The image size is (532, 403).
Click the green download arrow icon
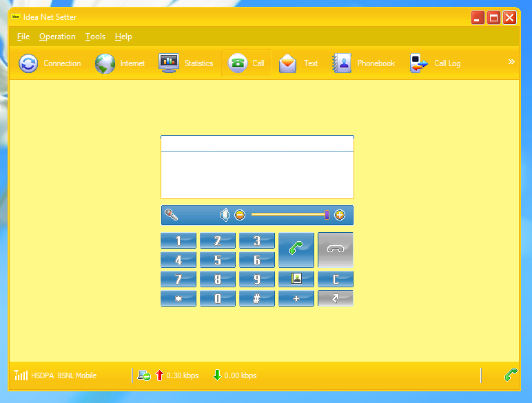tap(217, 375)
